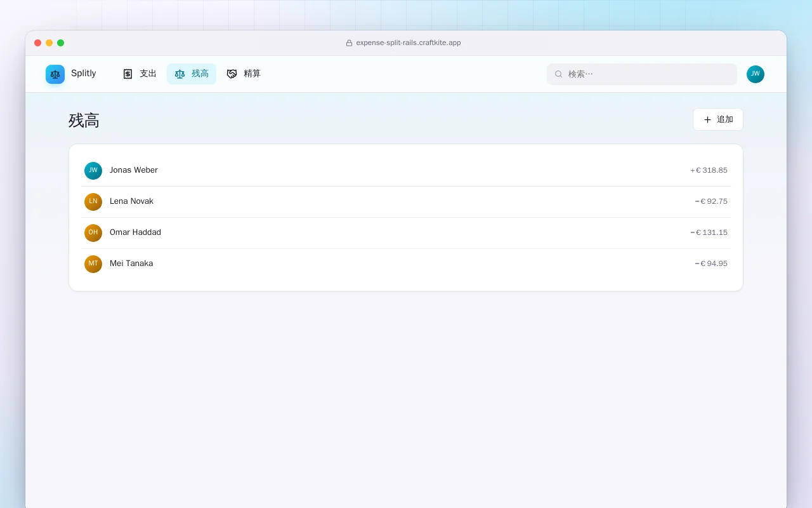
Task: Select the 残高 balances tab
Action: 192,74
